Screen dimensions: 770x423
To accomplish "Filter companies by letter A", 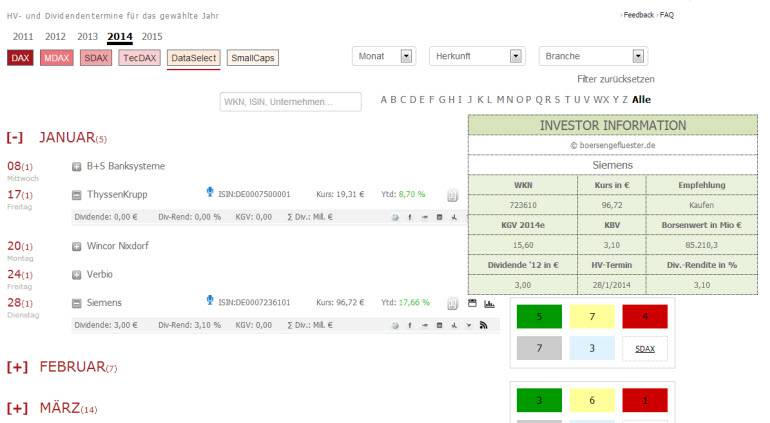I will pyautogui.click(x=384, y=100).
